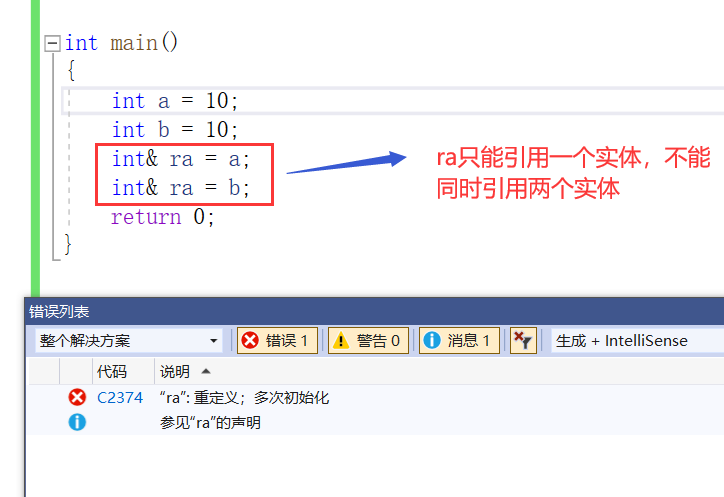Select the "ra": 重定义；多次初始化 error row
The height and width of the screenshot is (497, 724).
point(376,398)
